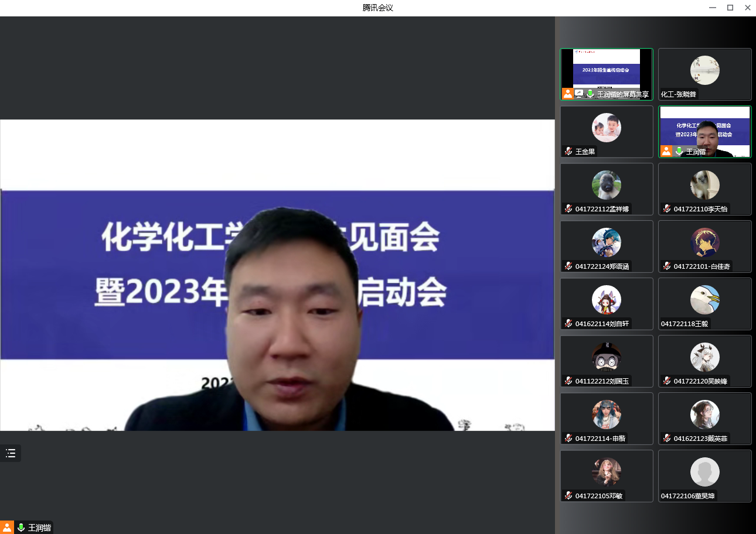
Task: Click the 041722120吴映锋 name label
Action: coord(700,381)
